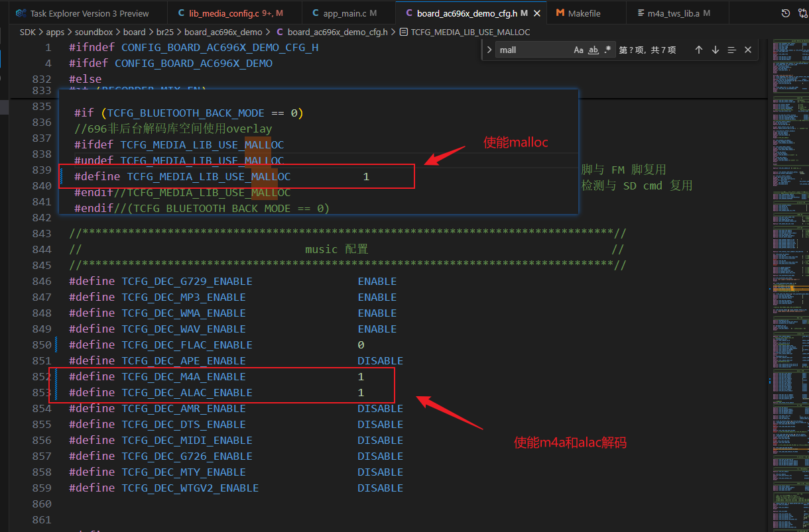Click TCFG_BLUETOOTH_BACK_MODE on line 835
809x532 pixels.
(x=186, y=113)
